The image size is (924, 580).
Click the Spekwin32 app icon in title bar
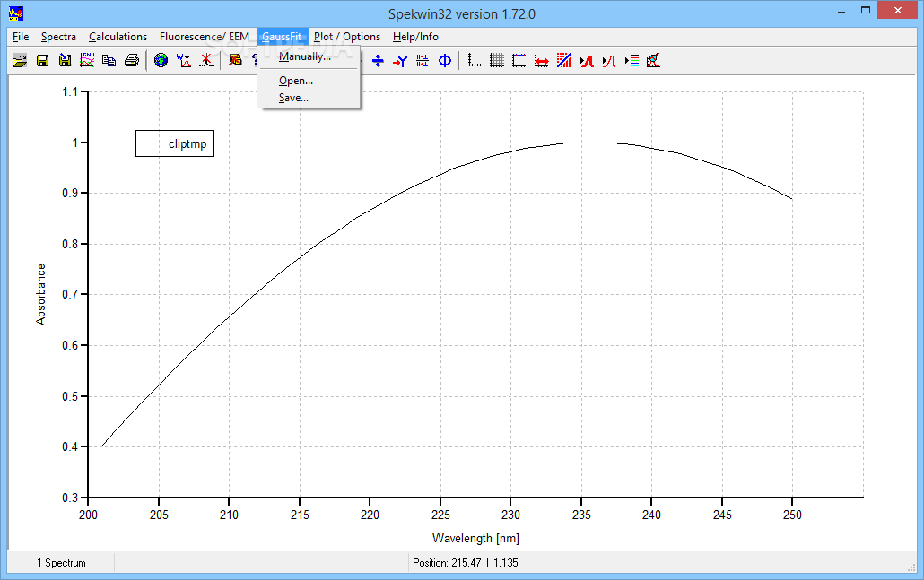tap(16, 13)
